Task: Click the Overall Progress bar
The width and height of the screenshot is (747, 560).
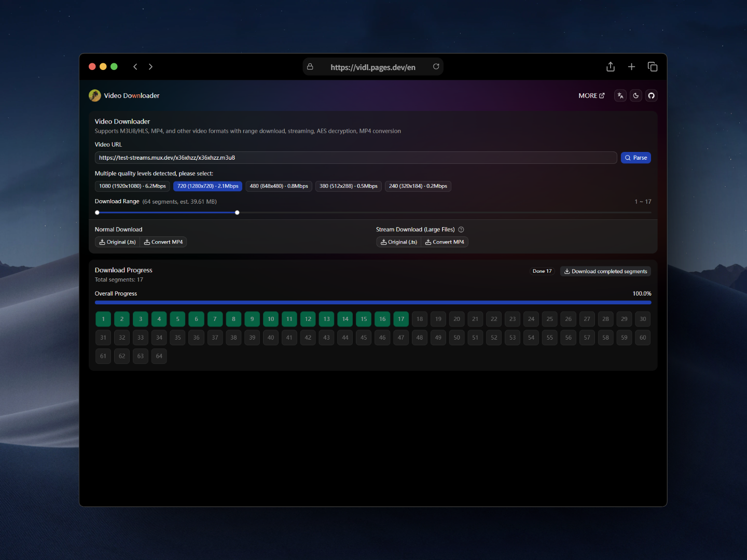Action: click(373, 302)
